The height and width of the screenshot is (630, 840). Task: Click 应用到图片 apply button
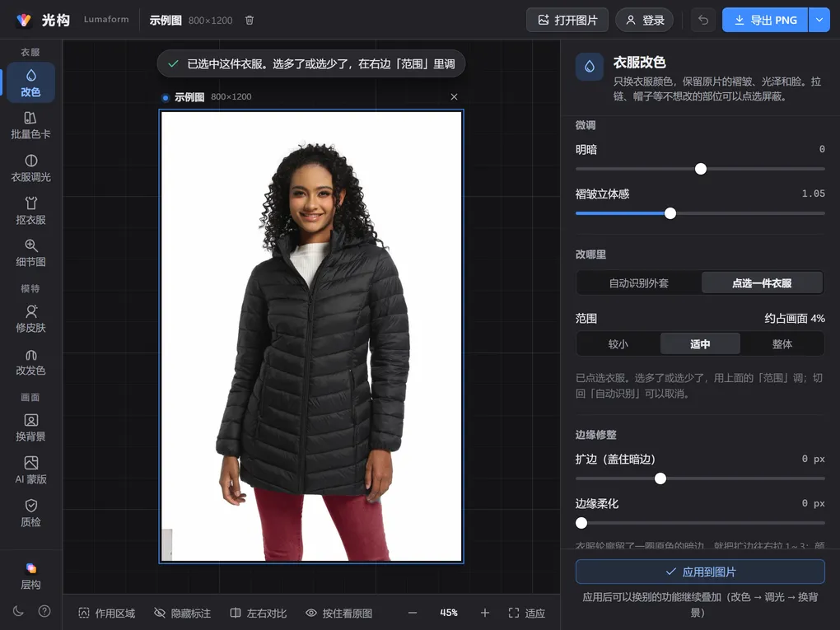click(x=700, y=572)
